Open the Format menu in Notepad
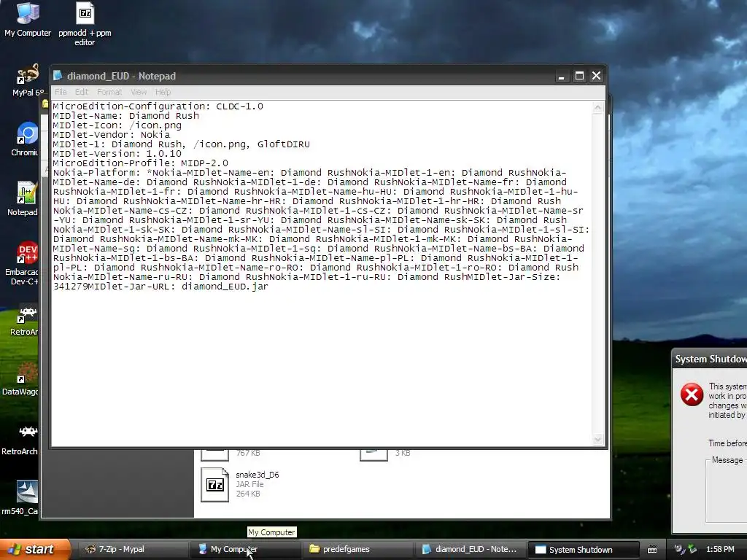This screenshot has height=560, width=747. [109, 92]
